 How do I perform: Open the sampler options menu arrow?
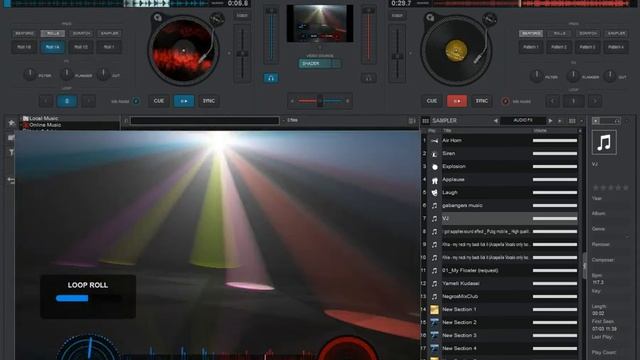582,121
